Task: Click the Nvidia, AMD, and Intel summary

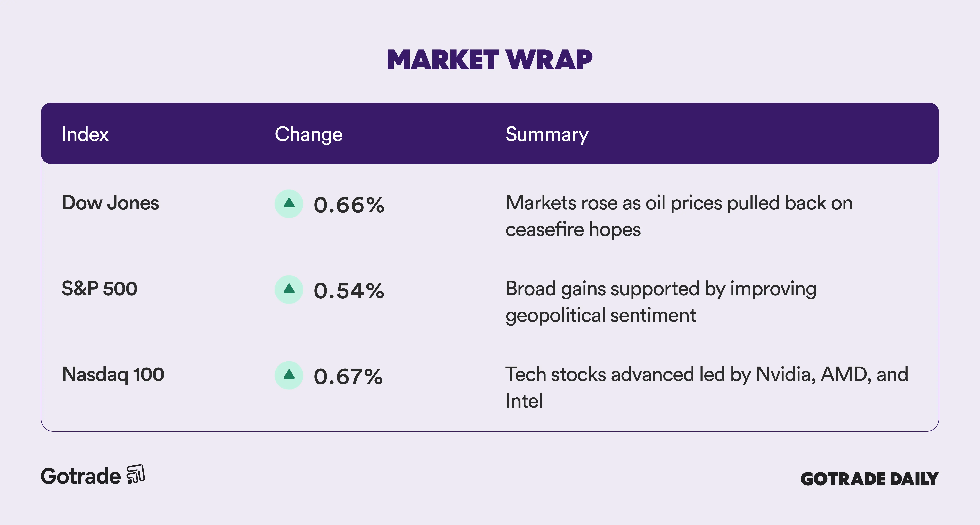Action: point(706,387)
